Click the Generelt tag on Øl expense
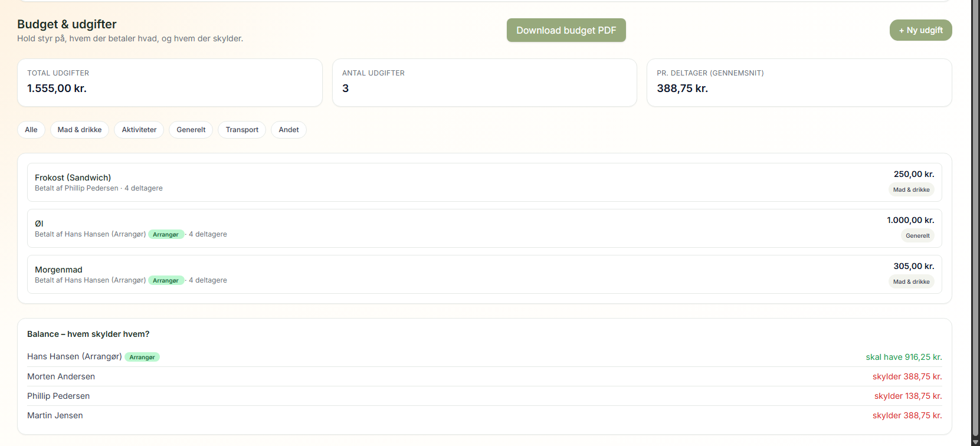This screenshot has width=980, height=446. click(917, 236)
